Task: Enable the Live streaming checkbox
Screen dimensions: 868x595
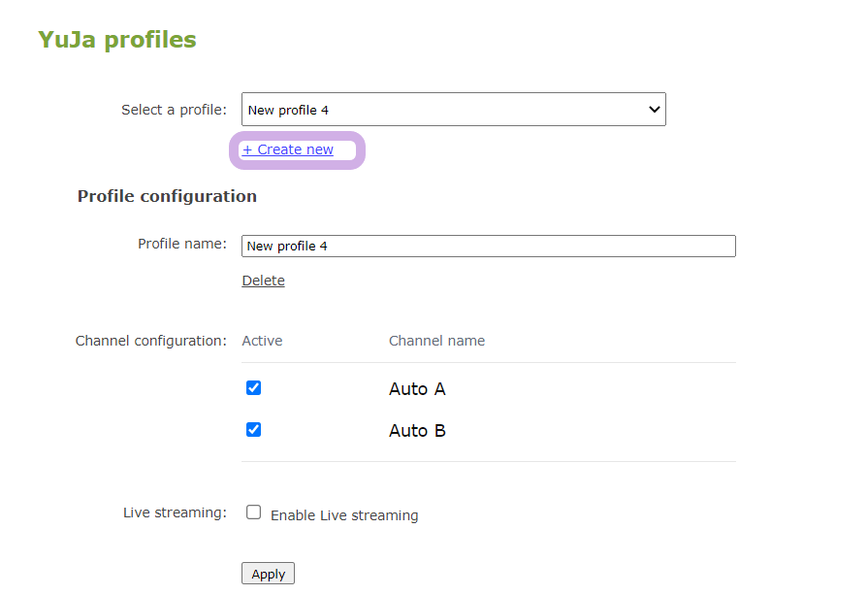Action: coord(254,512)
